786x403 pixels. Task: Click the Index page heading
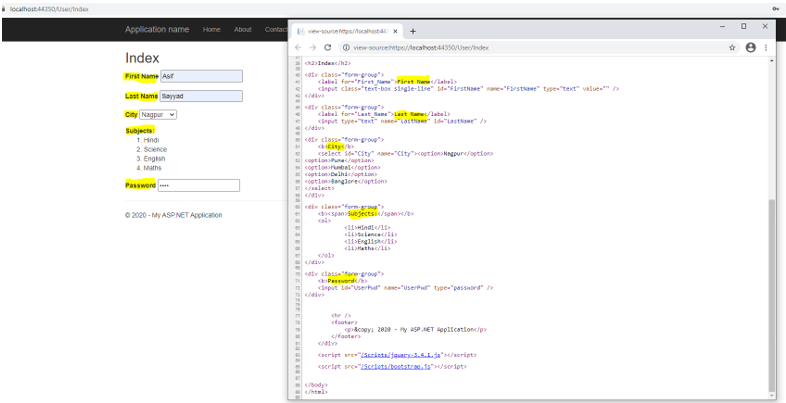(142, 58)
